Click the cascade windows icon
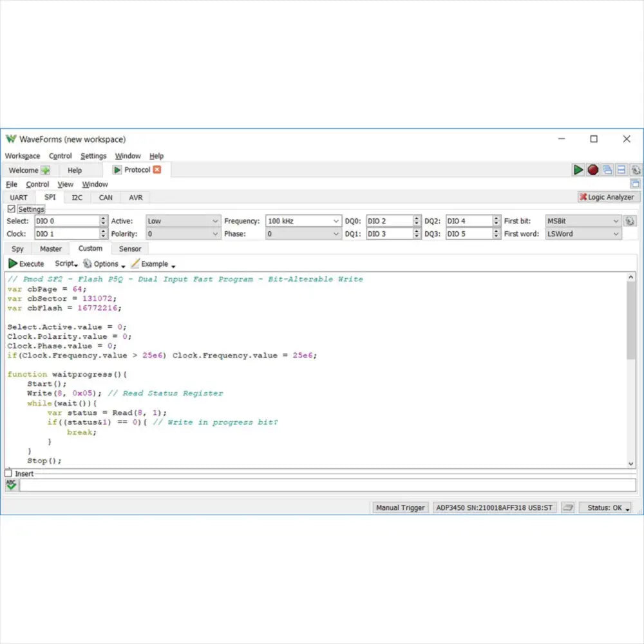Screen dimensions: 644x644 point(607,170)
